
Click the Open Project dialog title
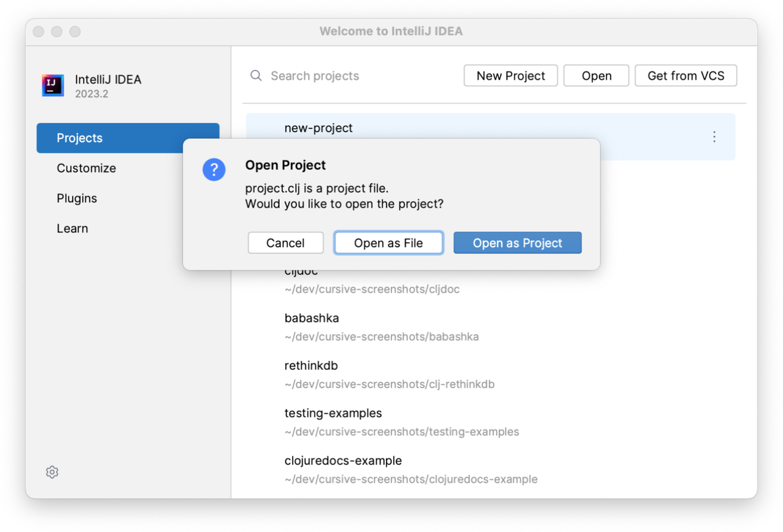[x=285, y=165]
